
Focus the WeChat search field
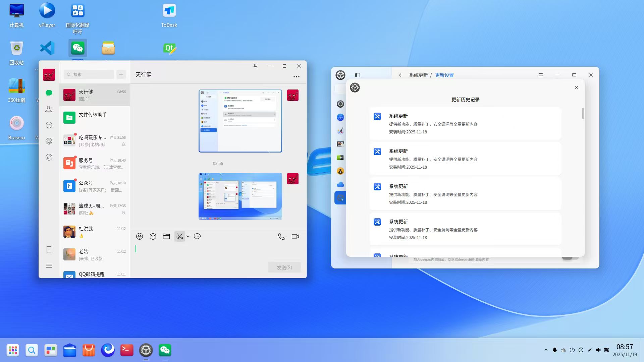[89, 74]
